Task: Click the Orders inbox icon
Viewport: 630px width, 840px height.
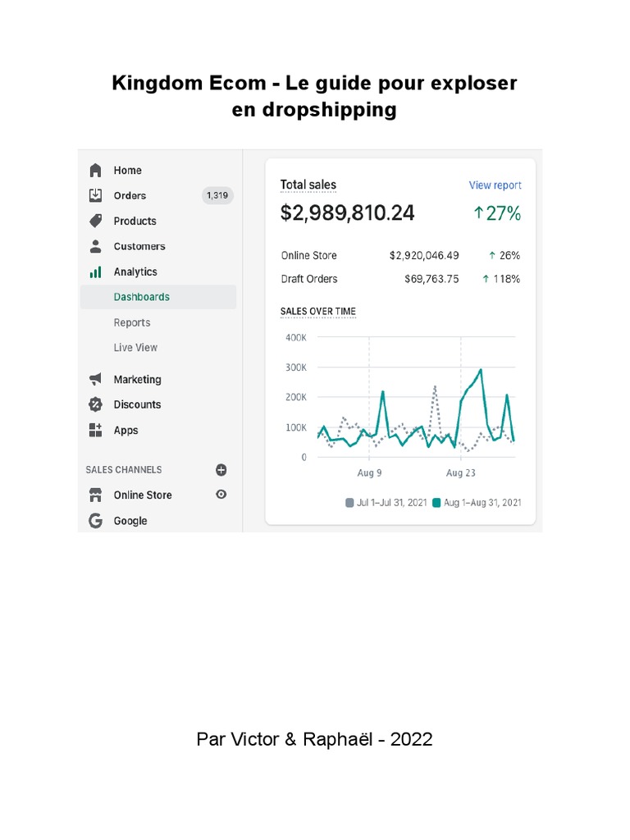Action: coord(96,195)
